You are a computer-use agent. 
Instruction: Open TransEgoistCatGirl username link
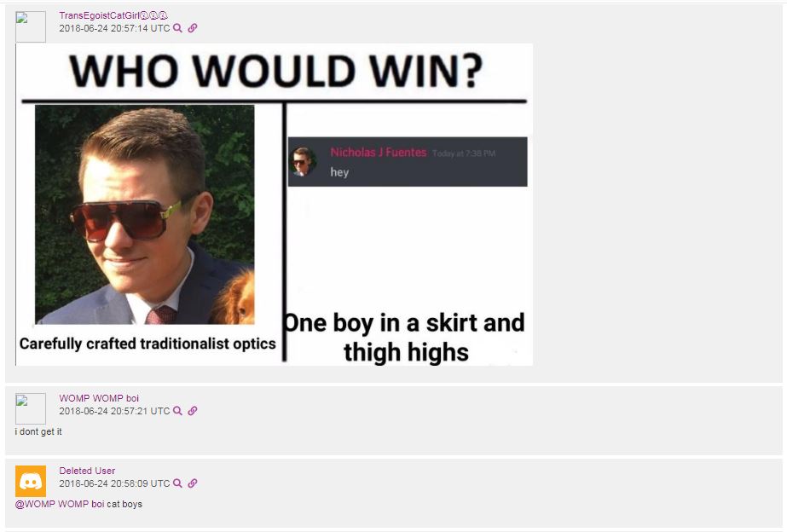pyautogui.click(x=113, y=15)
